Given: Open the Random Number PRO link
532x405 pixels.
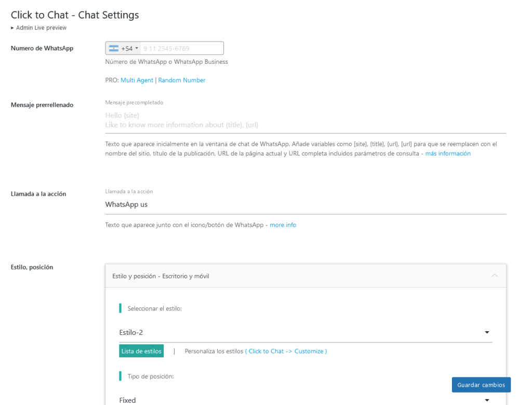Looking at the screenshot, I should click(181, 80).
